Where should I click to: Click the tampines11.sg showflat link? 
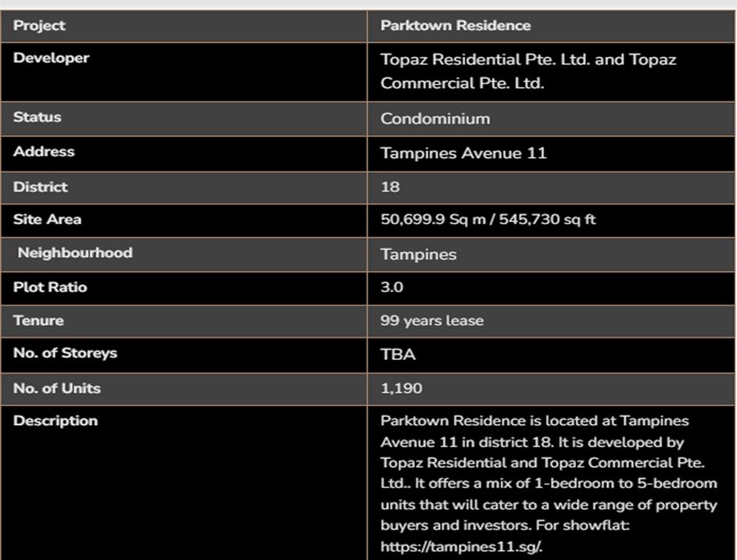click(x=461, y=547)
